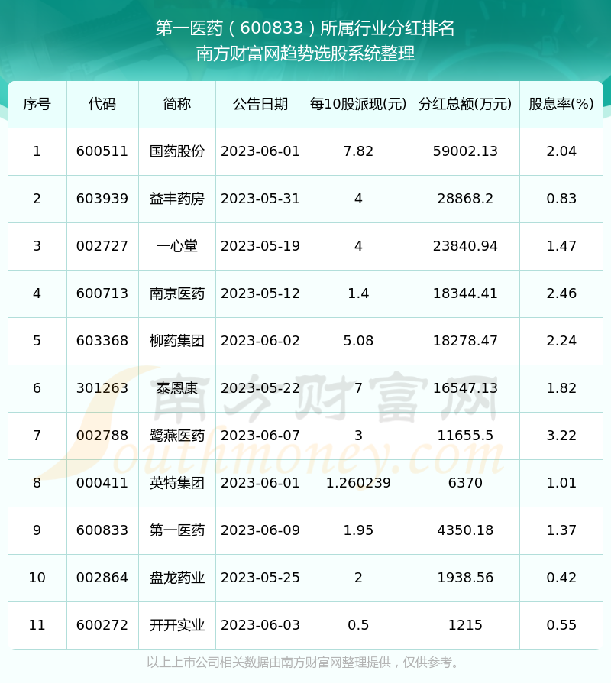This screenshot has height=700, width=611.
Task: Select the name 盘龙药业
Action: click(176, 577)
